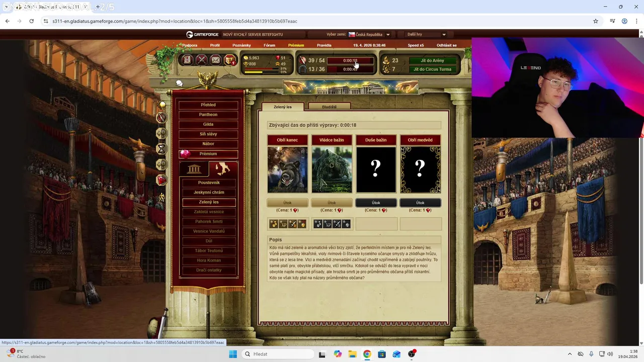Open the Windows Start menu
This screenshot has width=644, height=362.
(x=233, y=354)
